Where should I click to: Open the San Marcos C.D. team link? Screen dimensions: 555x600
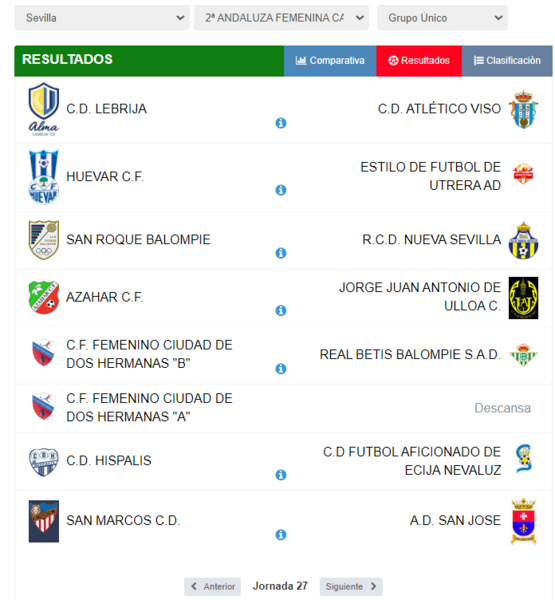coord(123,520)
